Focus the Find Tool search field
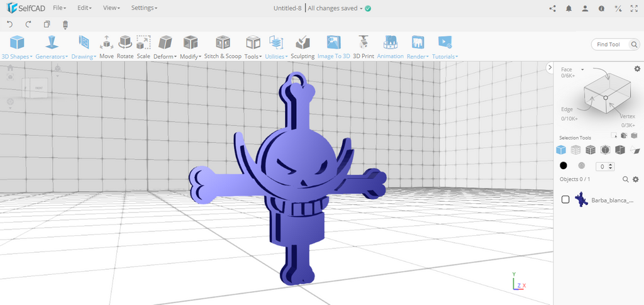 tap(610, 44)
